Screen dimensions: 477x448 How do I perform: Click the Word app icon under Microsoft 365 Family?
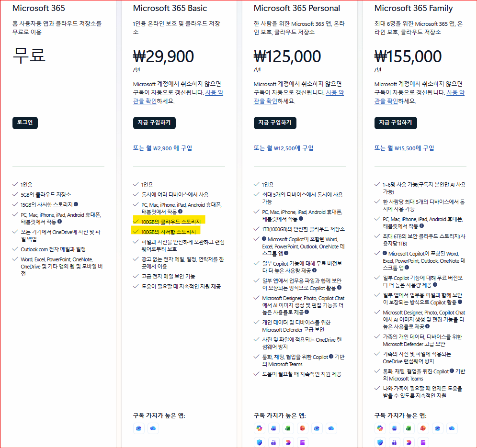click(x=394, y=428)
